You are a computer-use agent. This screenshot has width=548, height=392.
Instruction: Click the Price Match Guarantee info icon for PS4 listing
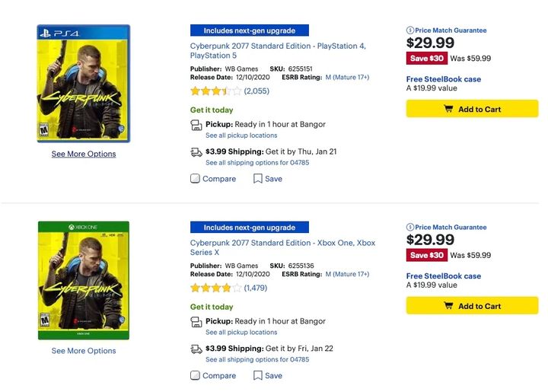pos(410,30)
